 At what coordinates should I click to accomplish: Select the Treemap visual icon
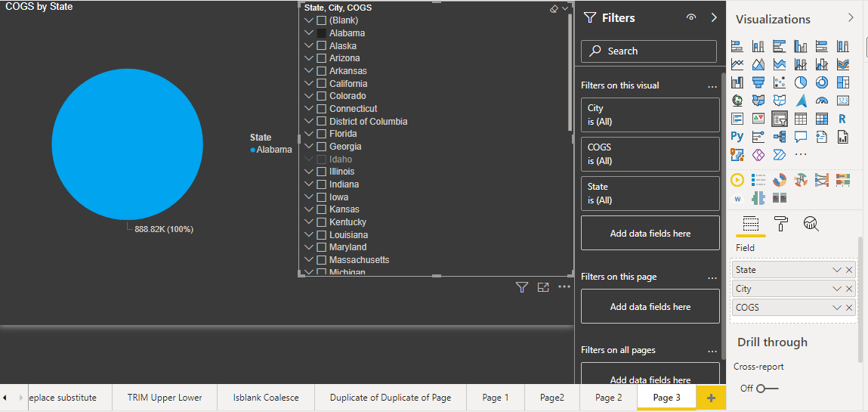tap(842, 82)
